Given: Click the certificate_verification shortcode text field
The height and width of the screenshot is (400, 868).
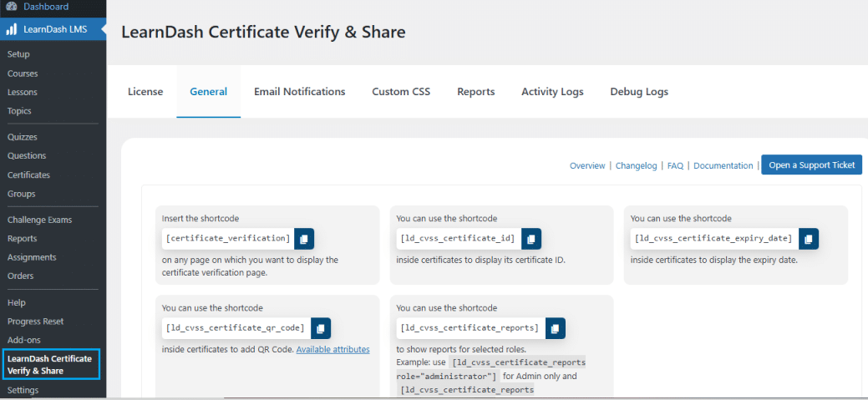Looking at the screenshot, I should (x=228, y=239).
